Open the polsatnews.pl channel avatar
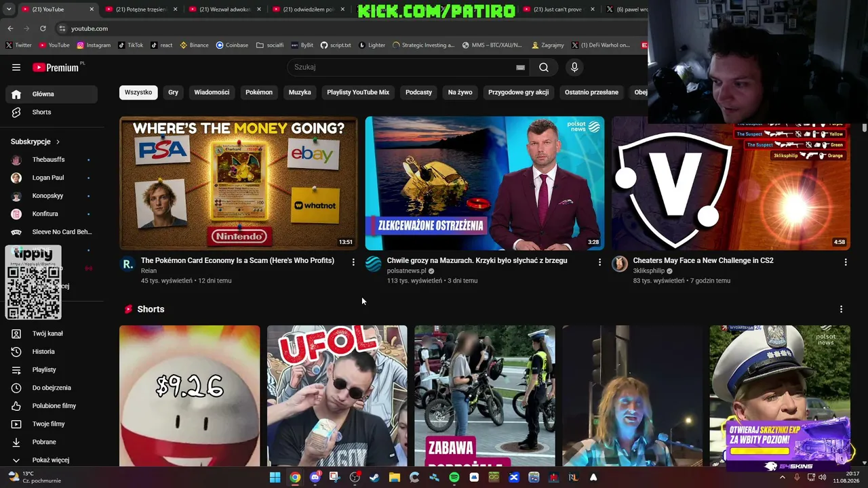This screenshot has width=868, height=488. [x=374, y=264]
